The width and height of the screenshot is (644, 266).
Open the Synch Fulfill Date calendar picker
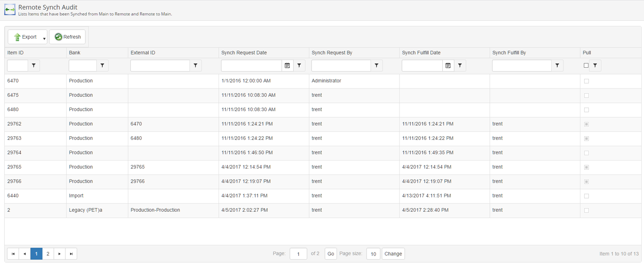tap(448, 66)
